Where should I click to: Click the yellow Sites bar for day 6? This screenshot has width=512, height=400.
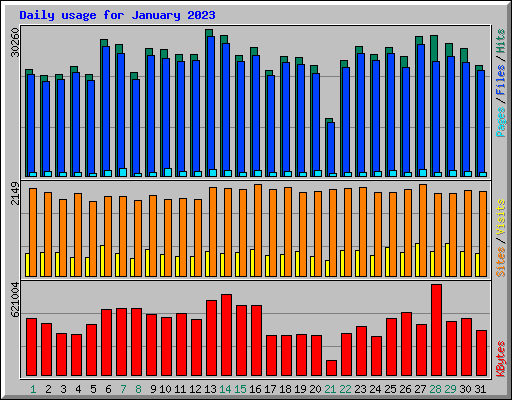[102, 261]
